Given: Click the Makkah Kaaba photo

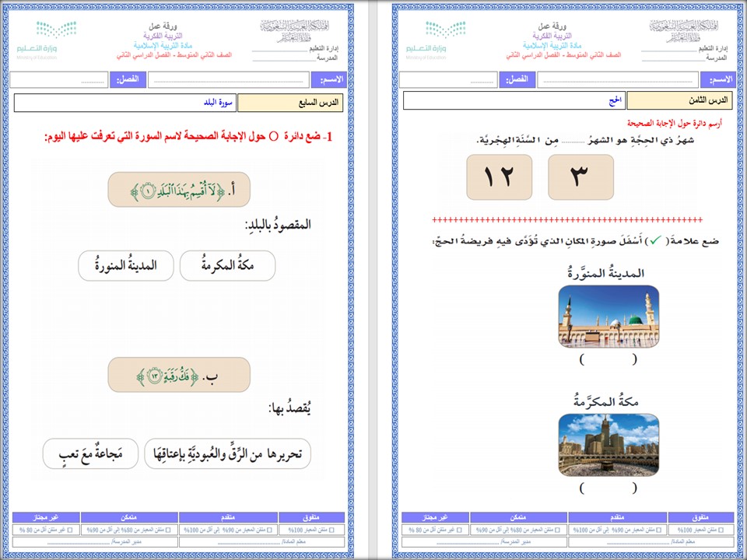Looking at the screenshot, I should [x=608, y=445].
